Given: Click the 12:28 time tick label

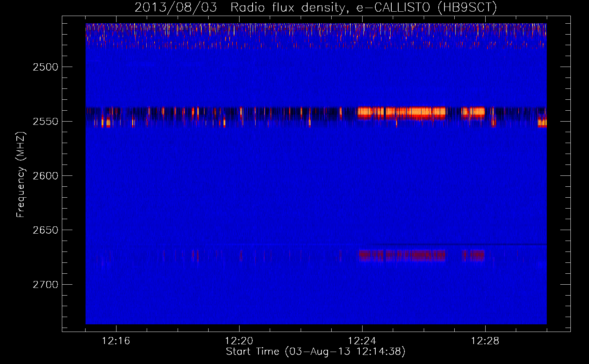Looking at the screenshot, I should tap(485, 341).
